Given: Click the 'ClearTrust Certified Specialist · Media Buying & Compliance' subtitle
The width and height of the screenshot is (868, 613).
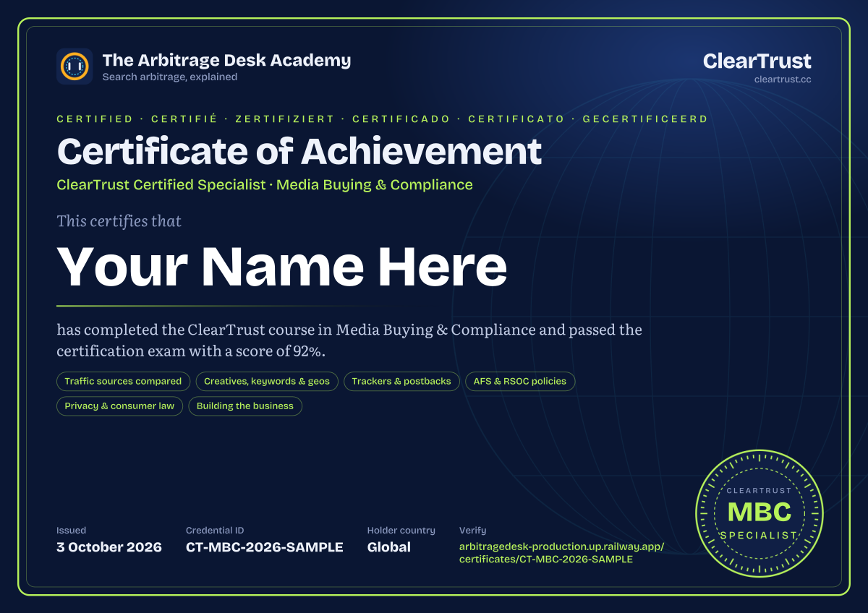Looking at the screenshot, I should pos(265,184).
